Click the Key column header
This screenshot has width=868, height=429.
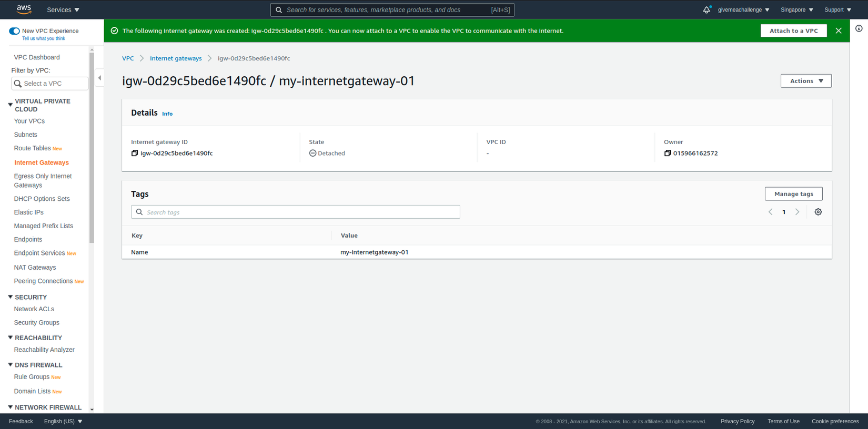(x=137, y=236)
